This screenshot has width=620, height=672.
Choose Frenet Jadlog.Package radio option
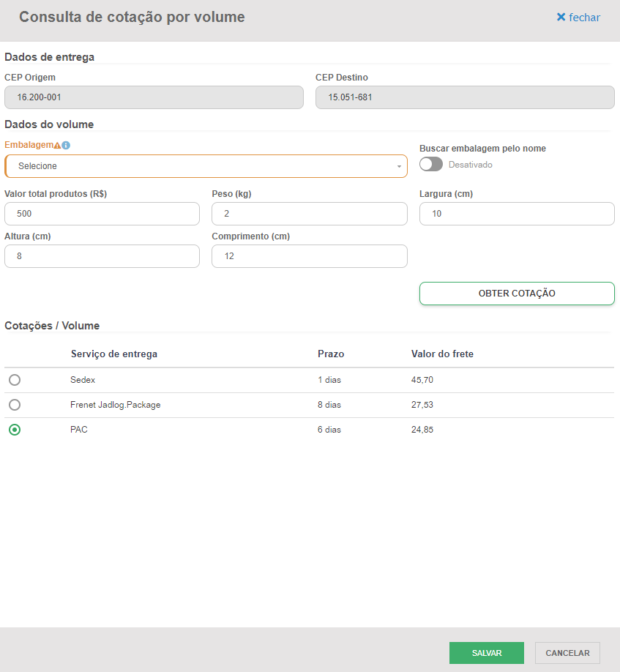pyautogui.click(x=15, y=405)
